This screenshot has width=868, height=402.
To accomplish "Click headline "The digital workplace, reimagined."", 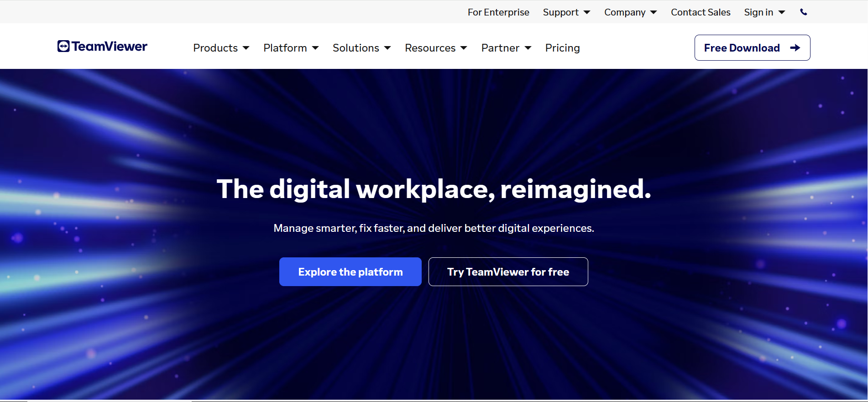I will 434,189.
